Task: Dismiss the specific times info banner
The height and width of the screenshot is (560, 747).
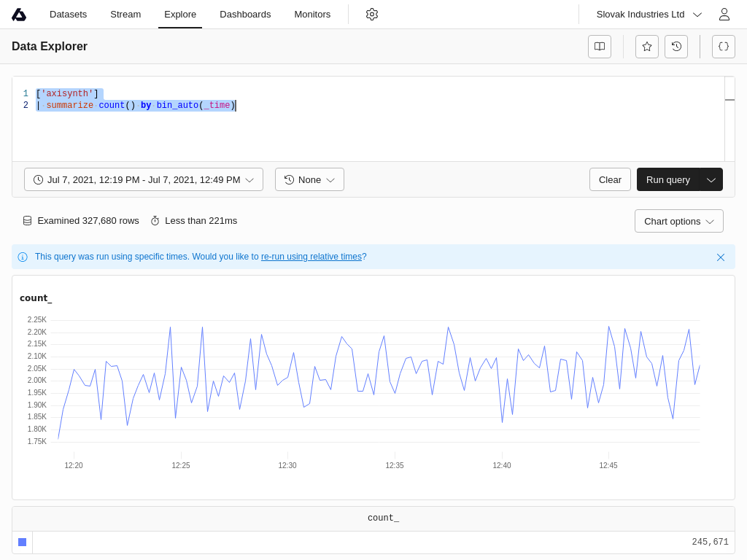Action: [x=721, y=257]
